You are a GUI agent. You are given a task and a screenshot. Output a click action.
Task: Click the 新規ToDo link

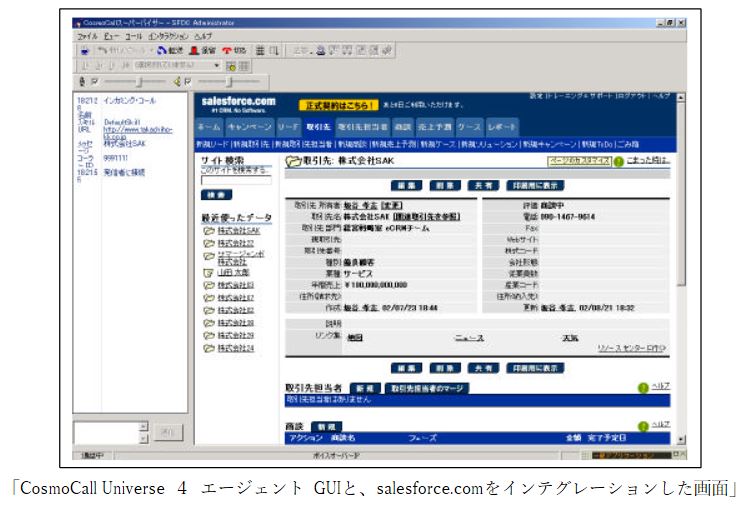(x=597, y=144)
